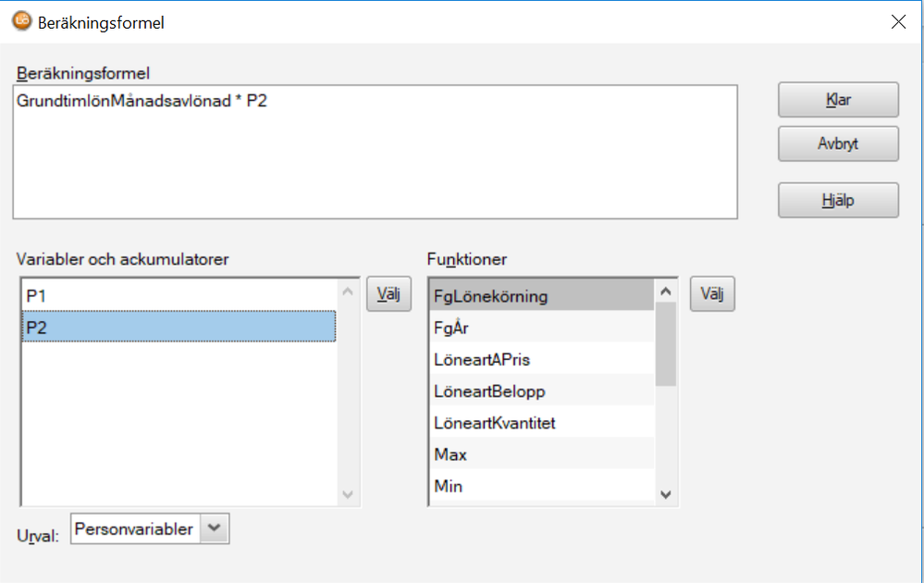Choose the LöneartKvantitet function

click(x=541, y=423)
